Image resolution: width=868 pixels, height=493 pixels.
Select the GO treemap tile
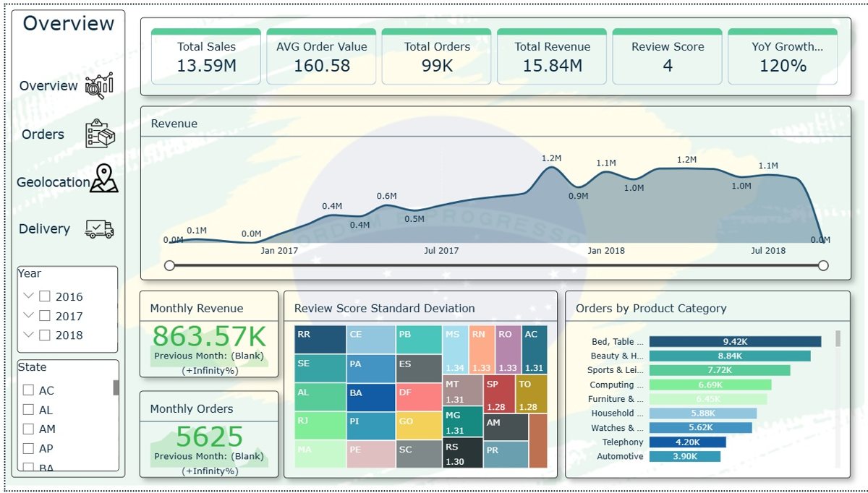coord(419,426)
